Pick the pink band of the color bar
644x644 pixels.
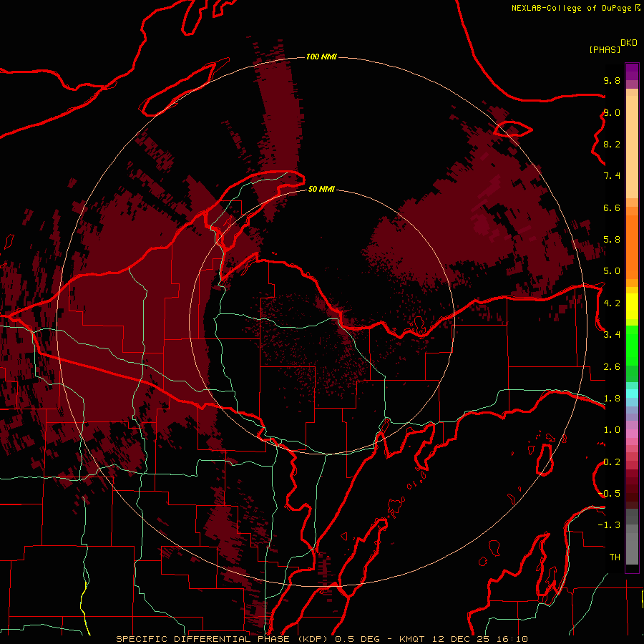click(632, 434)
